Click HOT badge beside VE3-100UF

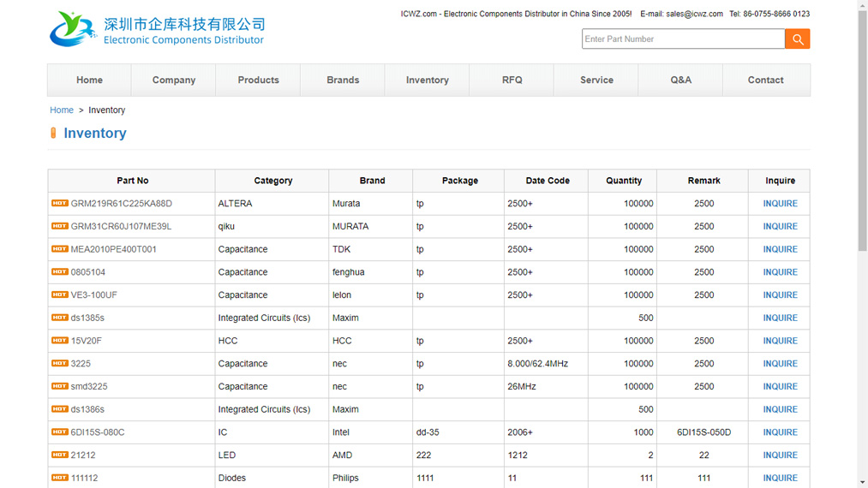tap(60, 295)
